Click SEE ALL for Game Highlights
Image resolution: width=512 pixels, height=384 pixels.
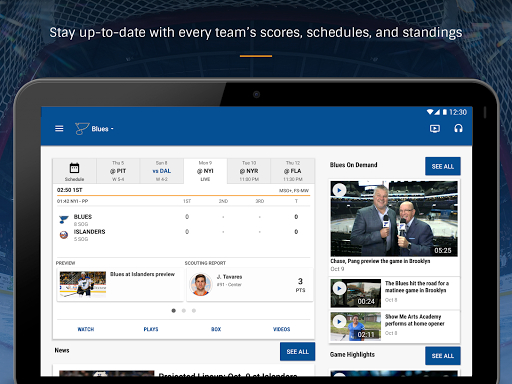click(443, 356)
